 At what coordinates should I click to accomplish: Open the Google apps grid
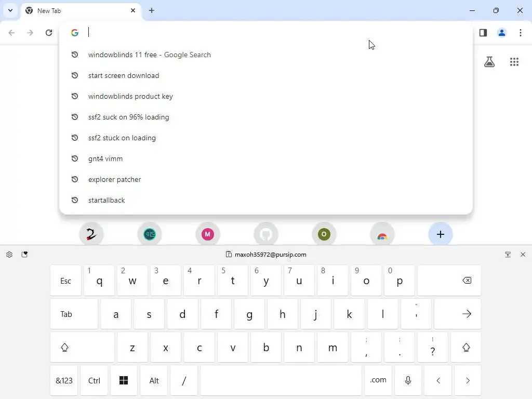click(514, 62)
